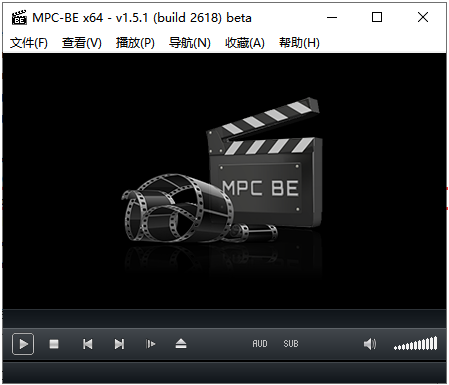Screen dimensions: 449x385
Task: Stop playback with the square icon
Action: (x=54, y=344)
